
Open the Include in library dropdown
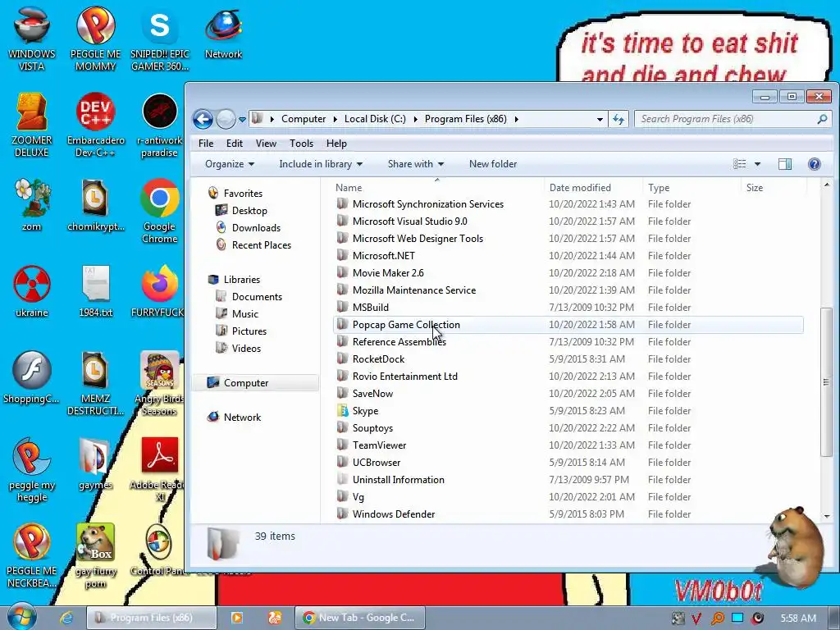point(321,164)
